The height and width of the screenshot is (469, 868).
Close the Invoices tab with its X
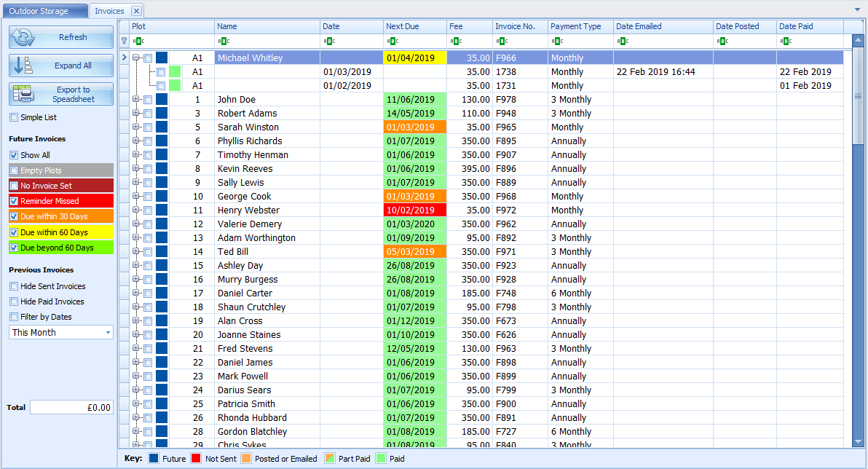136,11
